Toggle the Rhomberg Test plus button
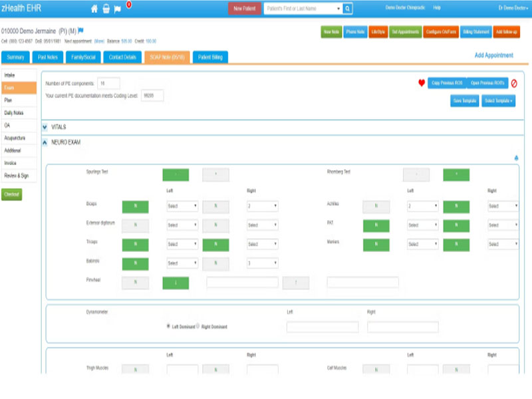The height and width of the screenshot is (399, 532). pos(456,176)
